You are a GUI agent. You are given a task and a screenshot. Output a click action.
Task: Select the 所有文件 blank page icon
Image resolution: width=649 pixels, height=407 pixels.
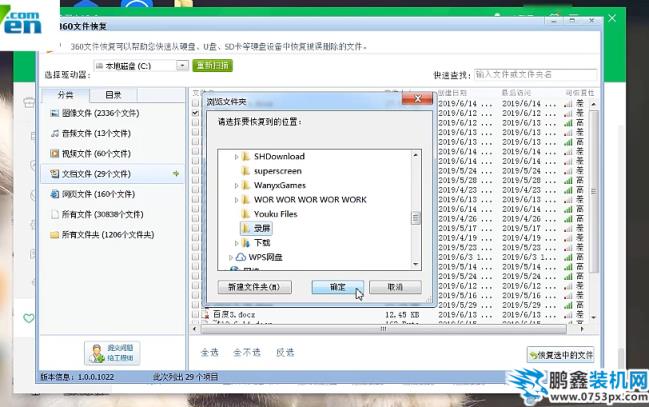[x=54, y=214]
